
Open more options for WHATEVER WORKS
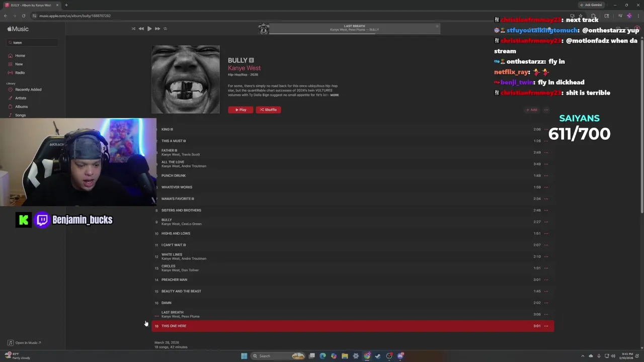tap(546, 187)
